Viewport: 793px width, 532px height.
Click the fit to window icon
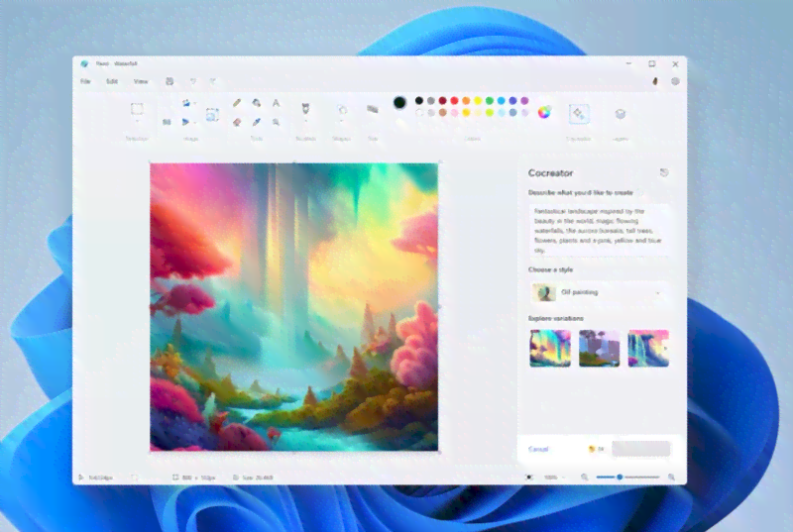(x=529, y=477)
